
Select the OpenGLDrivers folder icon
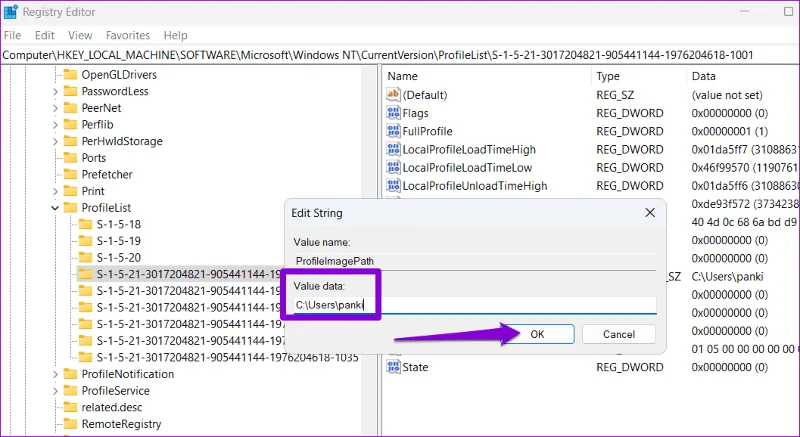pyautogui.click(x=70, y=75)
